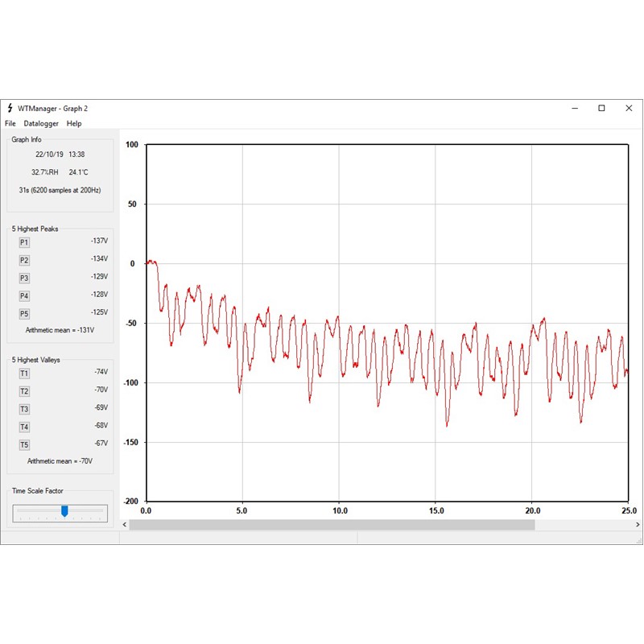This screenshot has height=644, width=644.
Task: Select the P5 peak button
Action: click(x=24, y=314)
